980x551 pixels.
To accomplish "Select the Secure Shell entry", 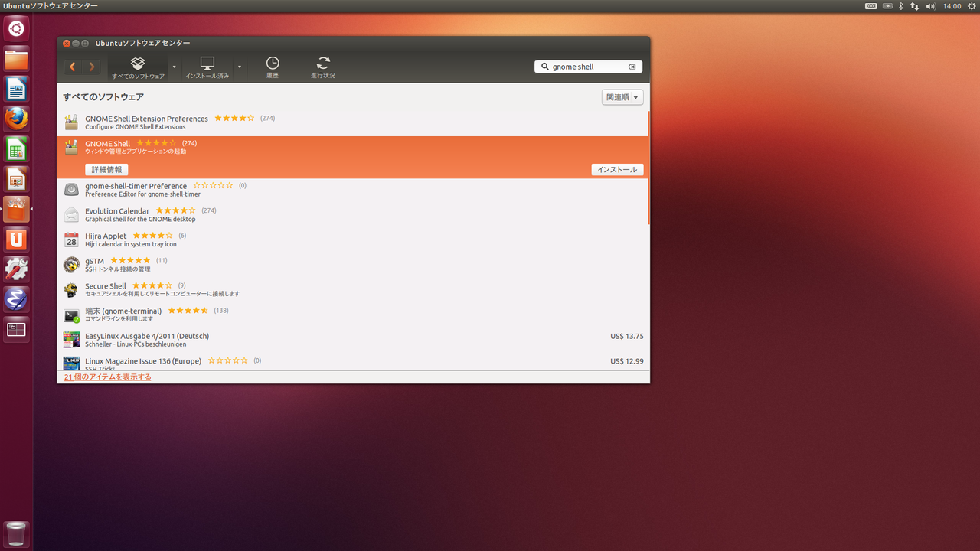I will tap(353, 290).
